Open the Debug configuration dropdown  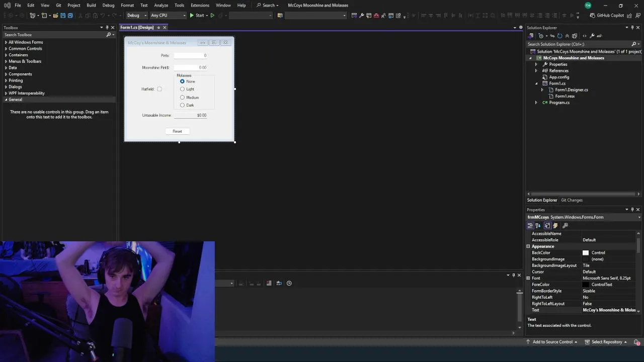136,16
